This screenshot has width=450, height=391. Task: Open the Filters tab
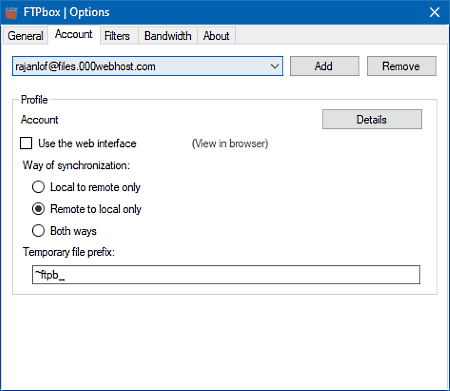[x=117, y=36]
